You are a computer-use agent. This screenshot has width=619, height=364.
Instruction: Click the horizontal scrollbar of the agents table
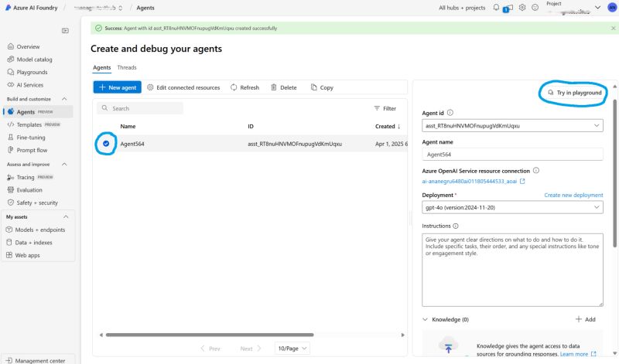point(210,335)
